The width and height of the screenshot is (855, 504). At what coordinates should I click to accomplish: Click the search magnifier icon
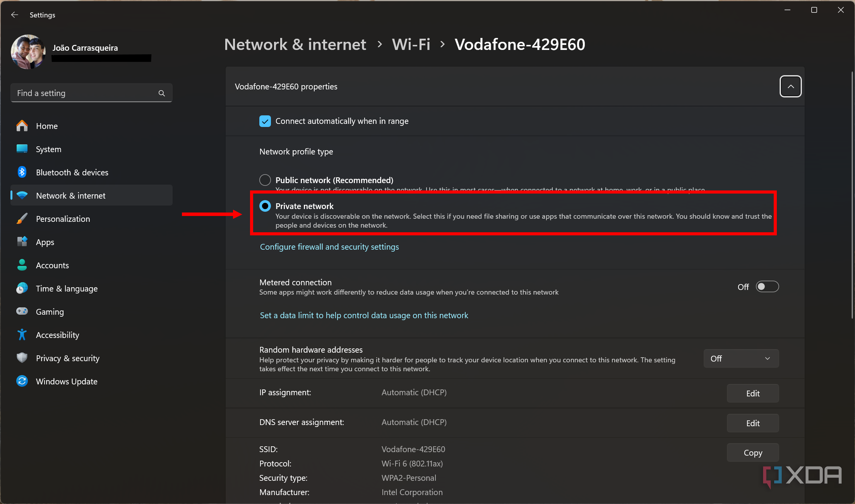coord(162,93)
